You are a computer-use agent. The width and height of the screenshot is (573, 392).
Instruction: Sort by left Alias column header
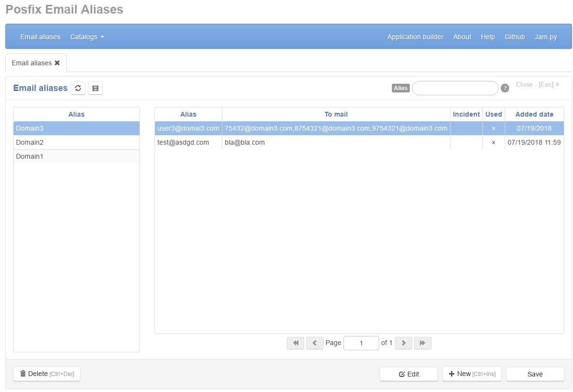(x=77, y=114)
